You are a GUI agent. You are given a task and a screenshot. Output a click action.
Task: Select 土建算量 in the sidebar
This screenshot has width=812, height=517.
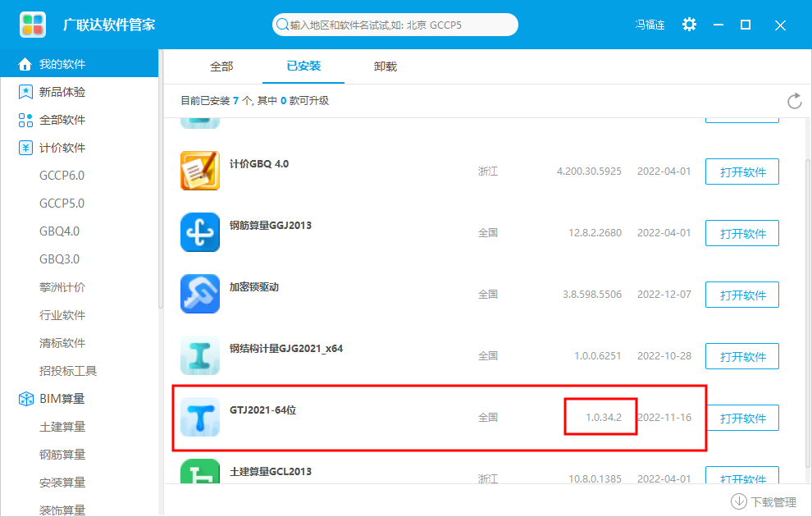pos(62,427)
